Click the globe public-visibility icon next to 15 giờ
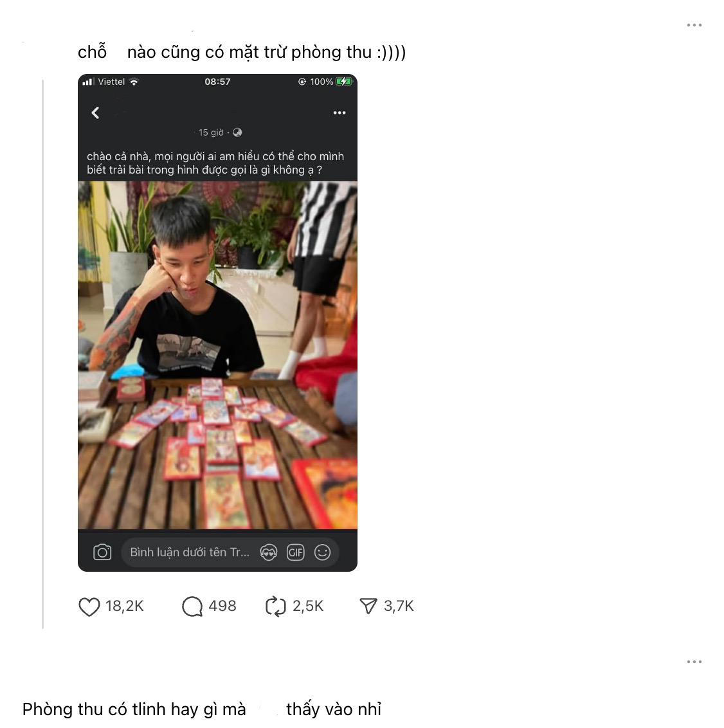The image size is (724, 728). [x=237, y=132]
